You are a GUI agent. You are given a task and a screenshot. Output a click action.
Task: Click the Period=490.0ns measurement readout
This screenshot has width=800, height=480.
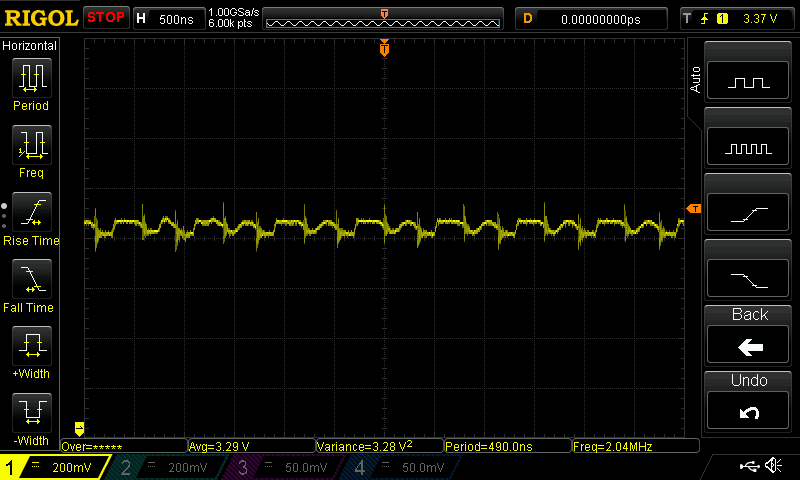(508, 446)
